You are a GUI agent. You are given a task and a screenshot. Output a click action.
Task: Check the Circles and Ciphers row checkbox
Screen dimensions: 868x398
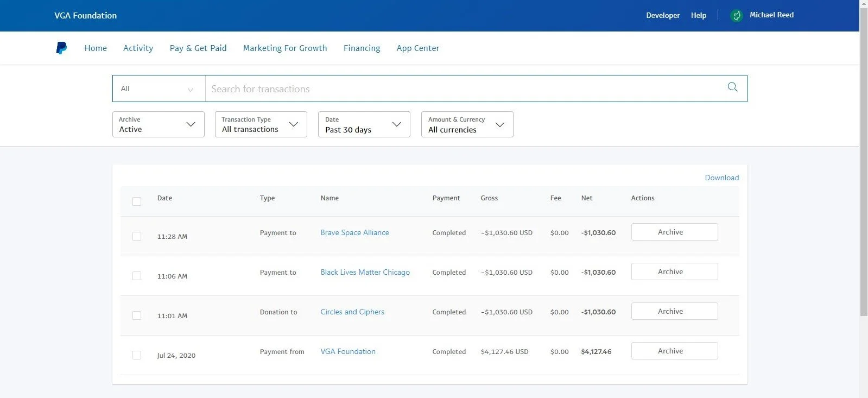137,315
